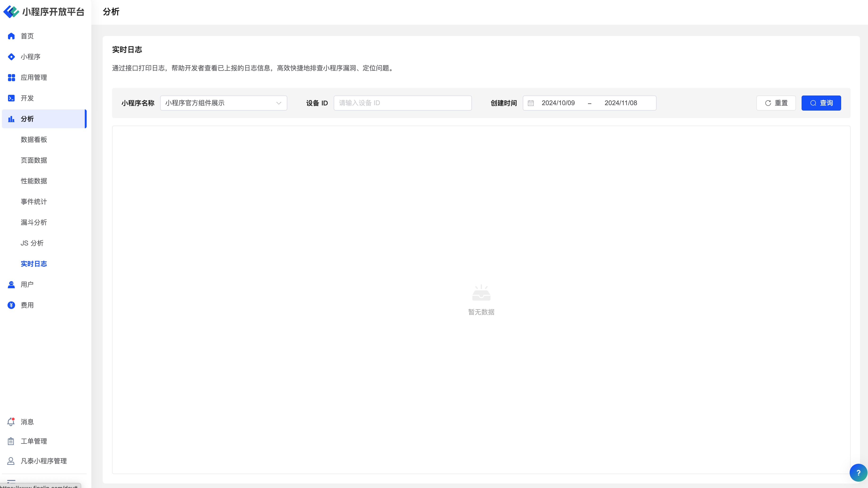Screen dimensions: 868x488
Task: Click the 小程序 diamond icon
Action: point(11,57)
